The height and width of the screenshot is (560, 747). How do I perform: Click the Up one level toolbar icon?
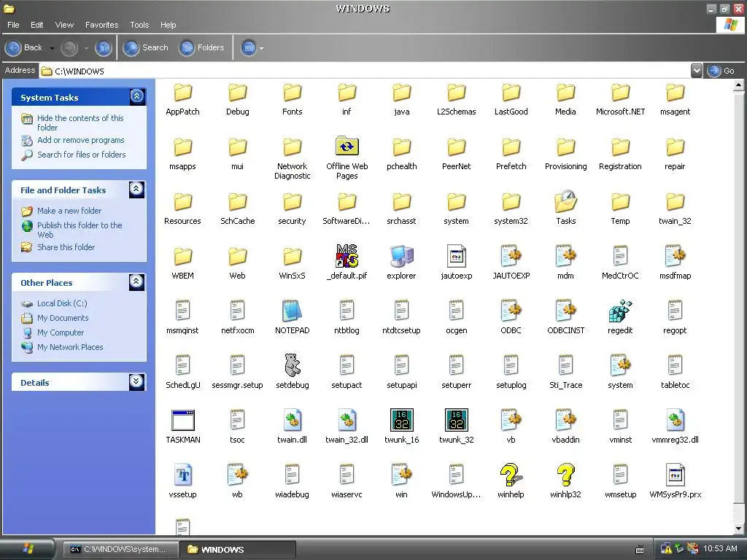pos(103,47)
